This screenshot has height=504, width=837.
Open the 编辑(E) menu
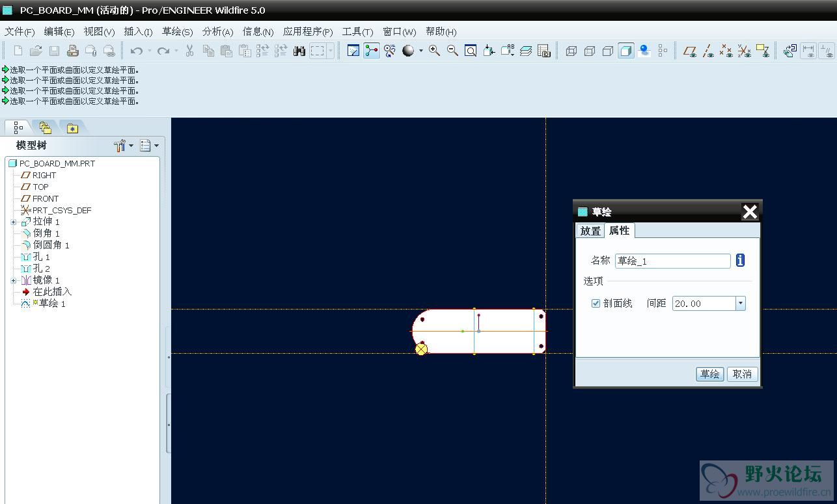(x=59, y=31)
